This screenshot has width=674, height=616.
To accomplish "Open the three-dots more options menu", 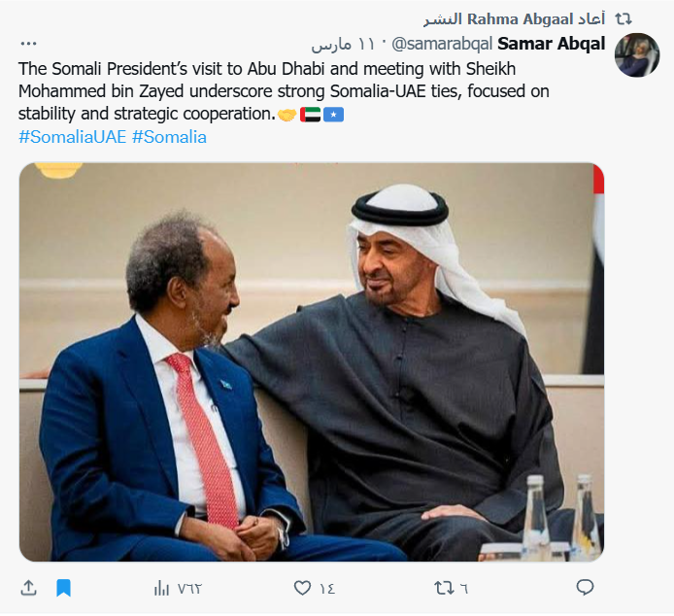I will [28, 44].
